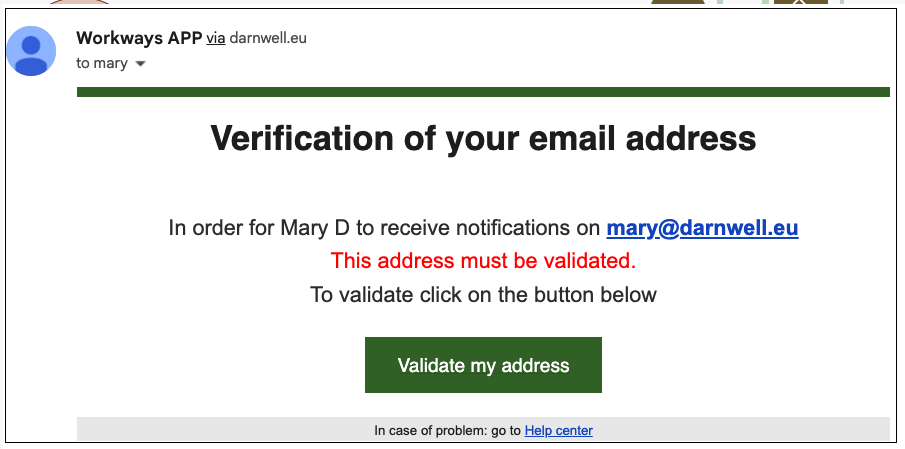The width and height of the screenshot is (905, 449).
Task: Click the "Verification of your email address" heading
Action: coord(483,138)
